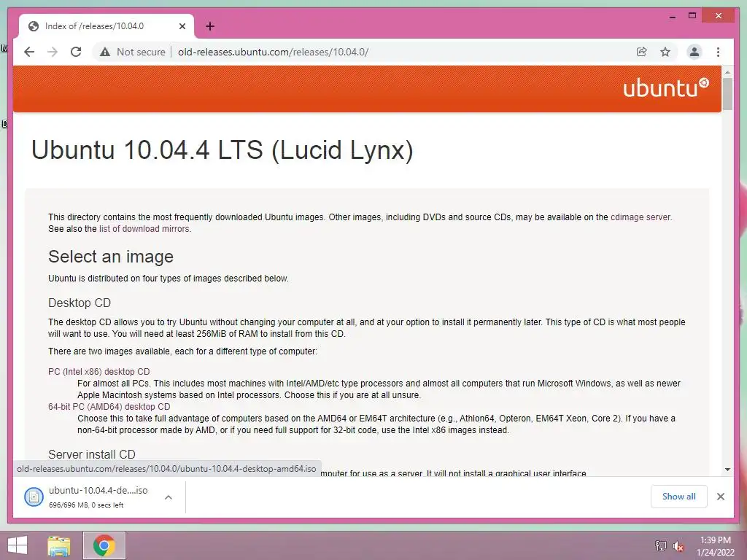
Task: Click the network icon in system tray
Action: click(x=660, y=545)
